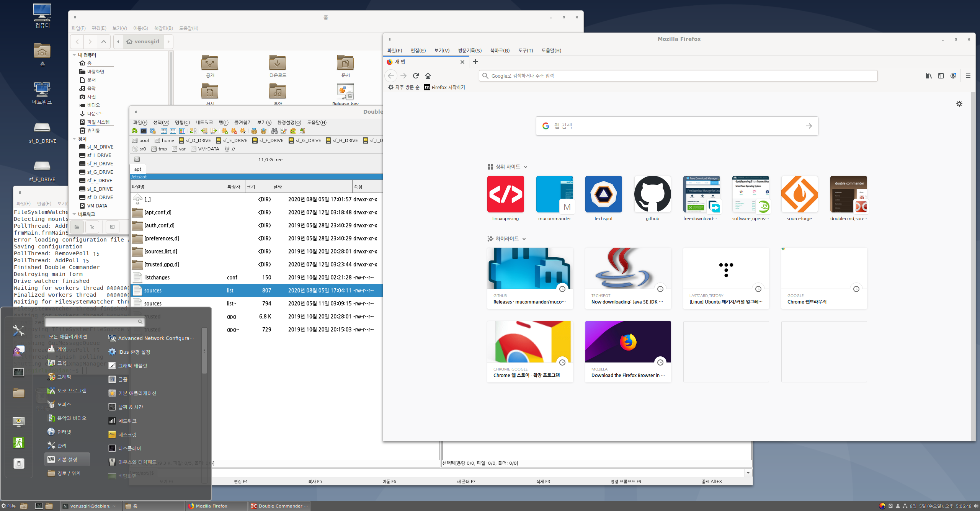
Task: Sort by 크기 column header
Action: (258, 187)
